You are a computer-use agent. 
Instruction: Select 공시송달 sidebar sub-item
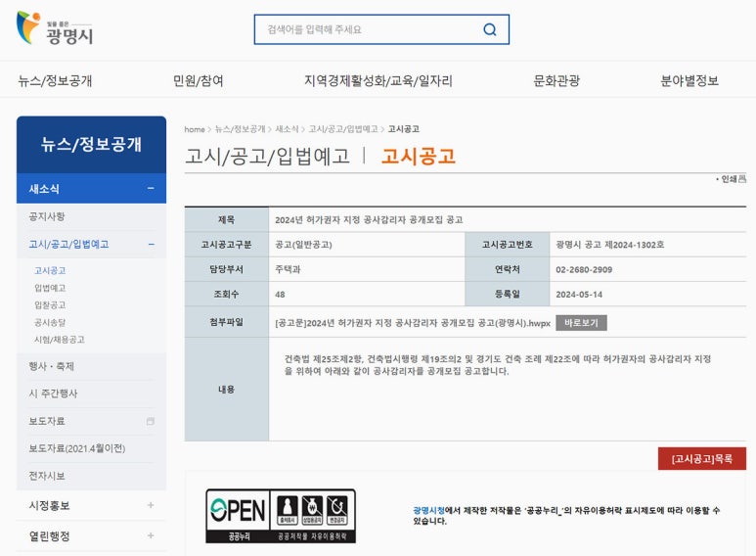pos(50,322)
